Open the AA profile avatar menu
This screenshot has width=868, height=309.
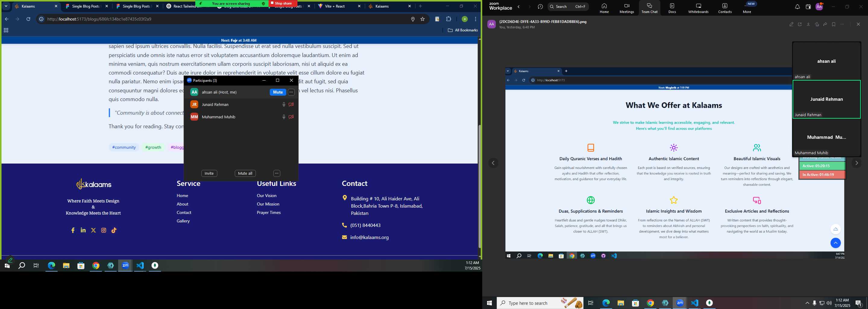(819, 6)
